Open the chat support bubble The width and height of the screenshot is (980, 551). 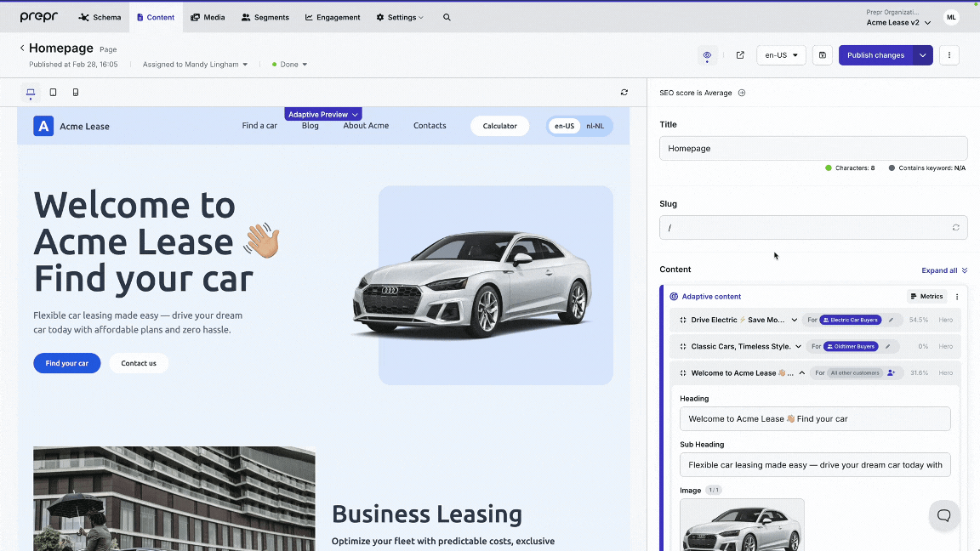point(943,515)
